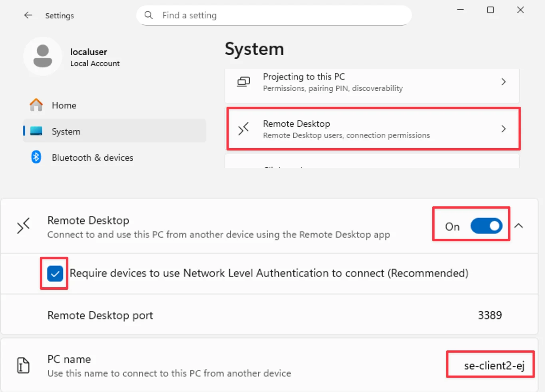This screenshot has width=545, height=392.
Task: Switch to System in the sidebar menu
Action: (x=66, y=131)
